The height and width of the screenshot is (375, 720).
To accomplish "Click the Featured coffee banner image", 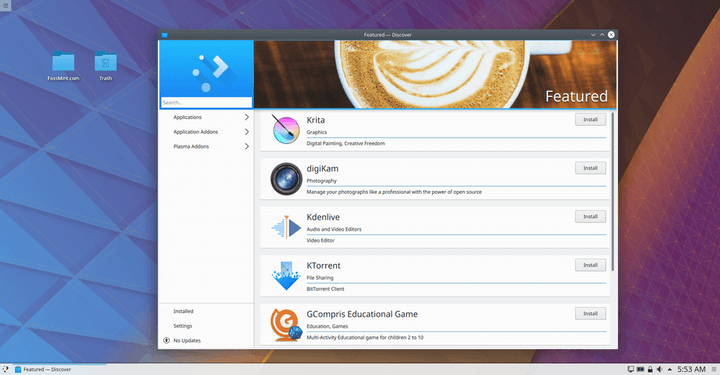I will tap(435, 74).
